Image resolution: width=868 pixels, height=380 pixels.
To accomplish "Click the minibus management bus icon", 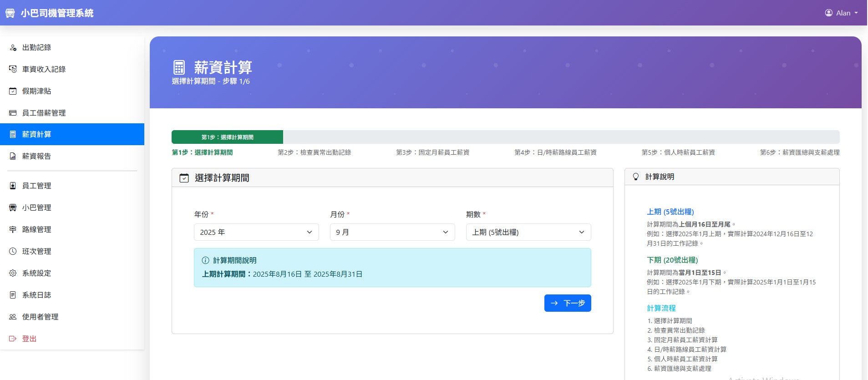I will pyautogui.click(x=13, y=208).
